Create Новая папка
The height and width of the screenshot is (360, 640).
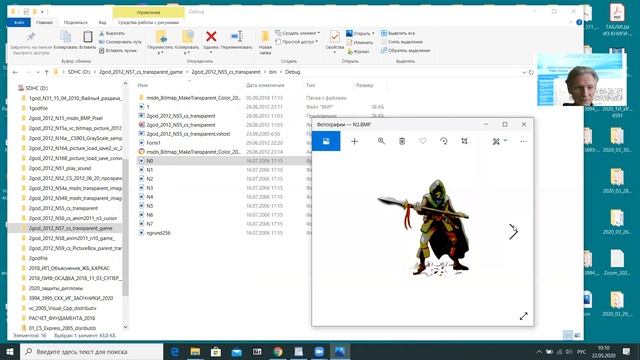[x=265, y=42]
